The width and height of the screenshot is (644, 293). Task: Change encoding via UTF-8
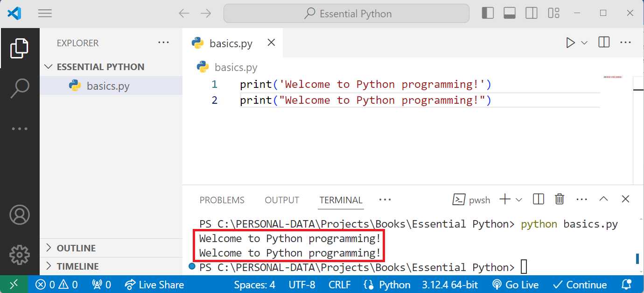pyautogui.click(x=302, y=285)
